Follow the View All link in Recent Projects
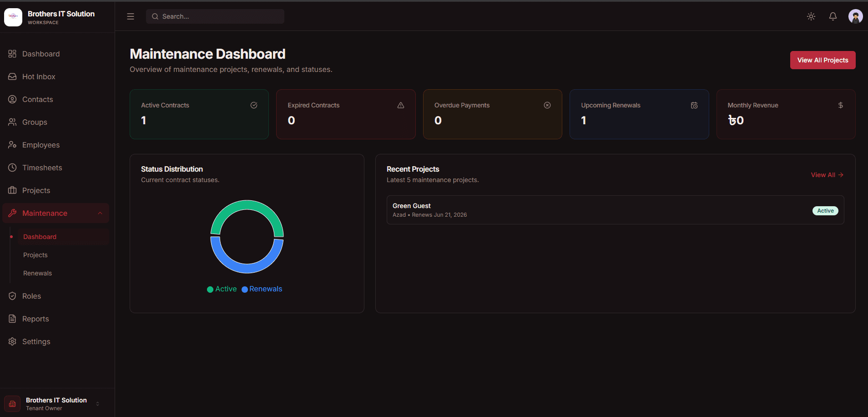 click(x=827, y=175)
